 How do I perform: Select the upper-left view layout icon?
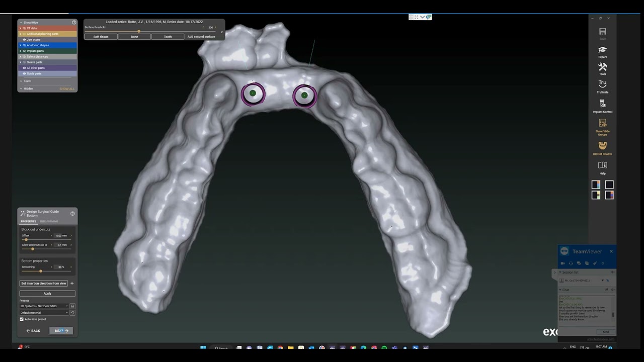tap(596, 185)
